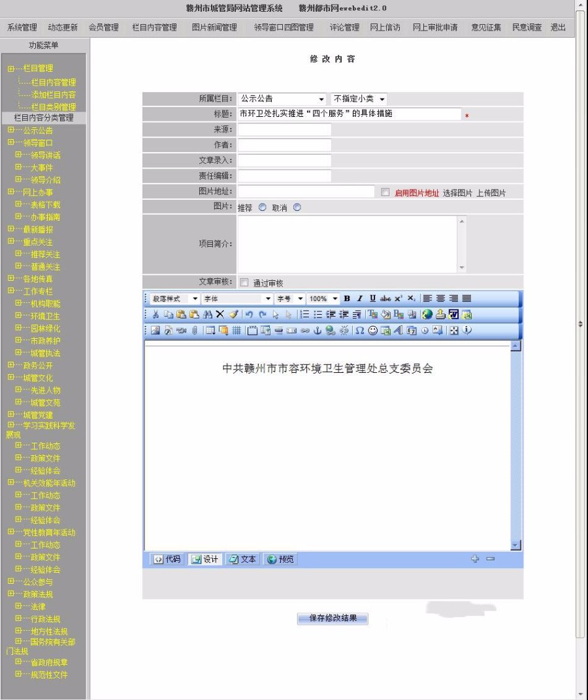Switch to the 文本 text view tab
The height and width of the screenshot is (700, 588).
pyautogui.click(x=243, y=559)
